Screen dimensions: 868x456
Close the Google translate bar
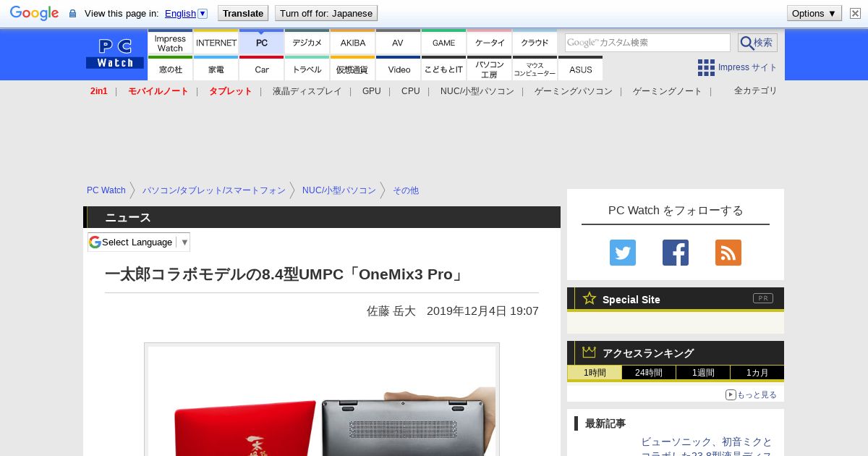point(855,13)
